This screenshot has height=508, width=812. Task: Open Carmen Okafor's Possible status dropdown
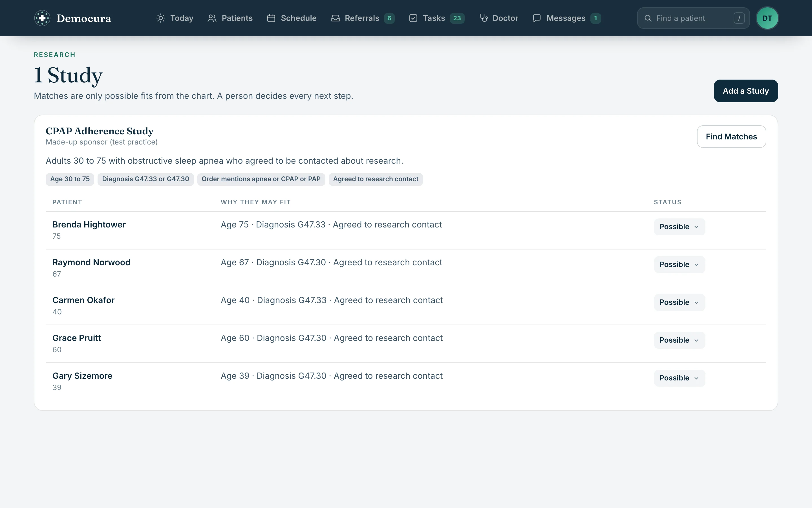[679, 302]
